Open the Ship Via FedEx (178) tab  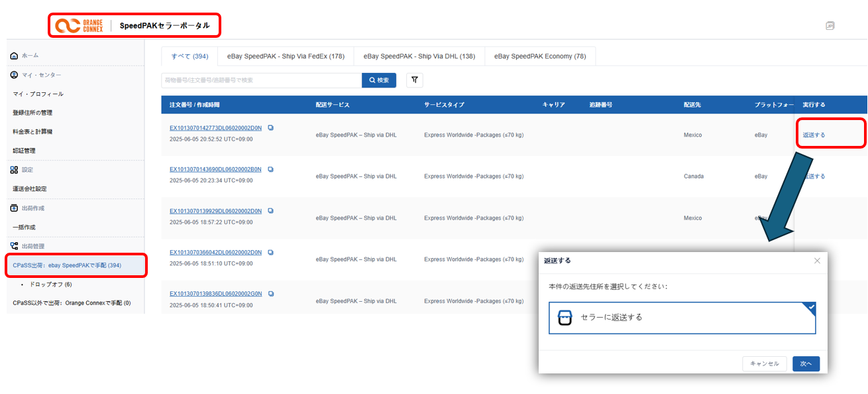coord(286,56)
